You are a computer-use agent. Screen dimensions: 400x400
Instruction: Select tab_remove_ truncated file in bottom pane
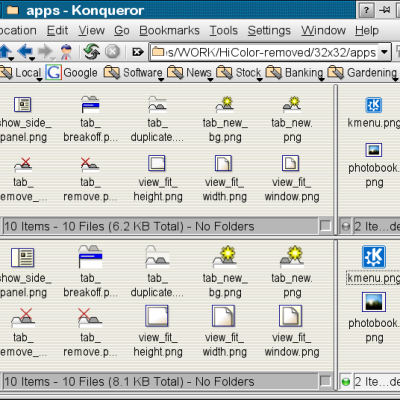click(x=23, y=317)
